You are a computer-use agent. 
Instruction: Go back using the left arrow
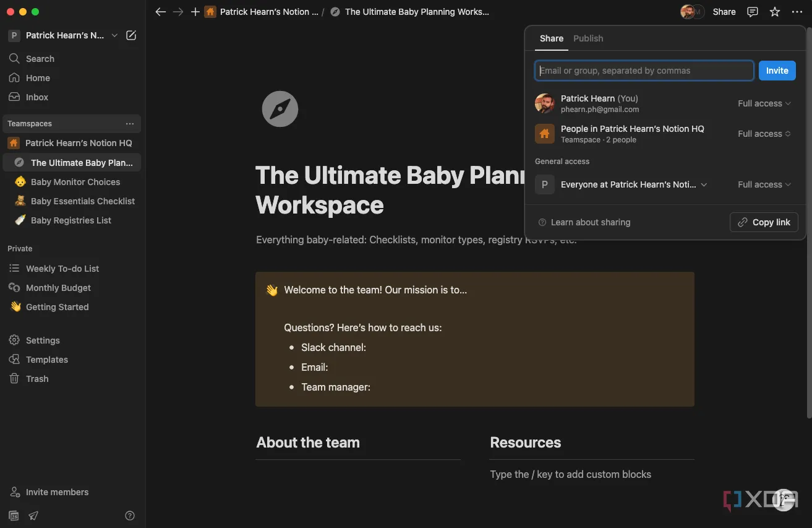click(161, 12)
